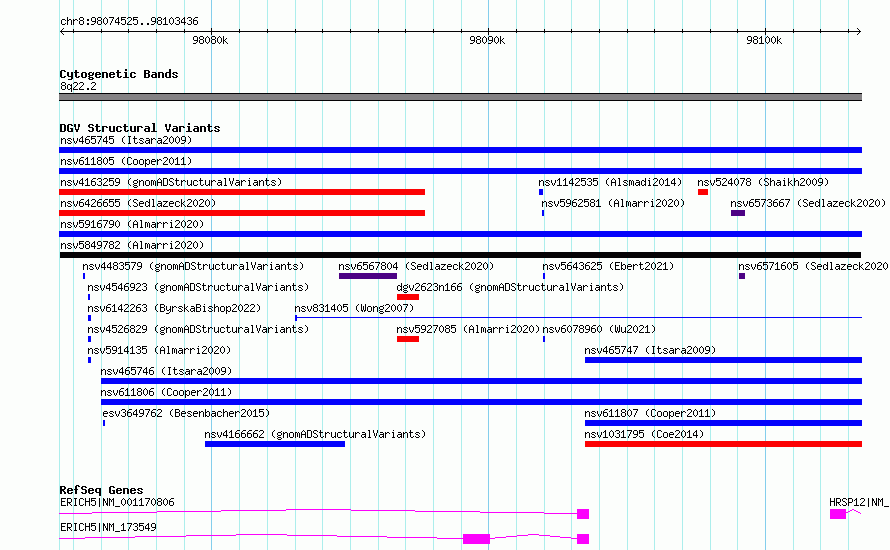Select nsv465747 (Itsara2009) label
The height and width of the screenshot is (550, 890).
[x=650, y=350]
